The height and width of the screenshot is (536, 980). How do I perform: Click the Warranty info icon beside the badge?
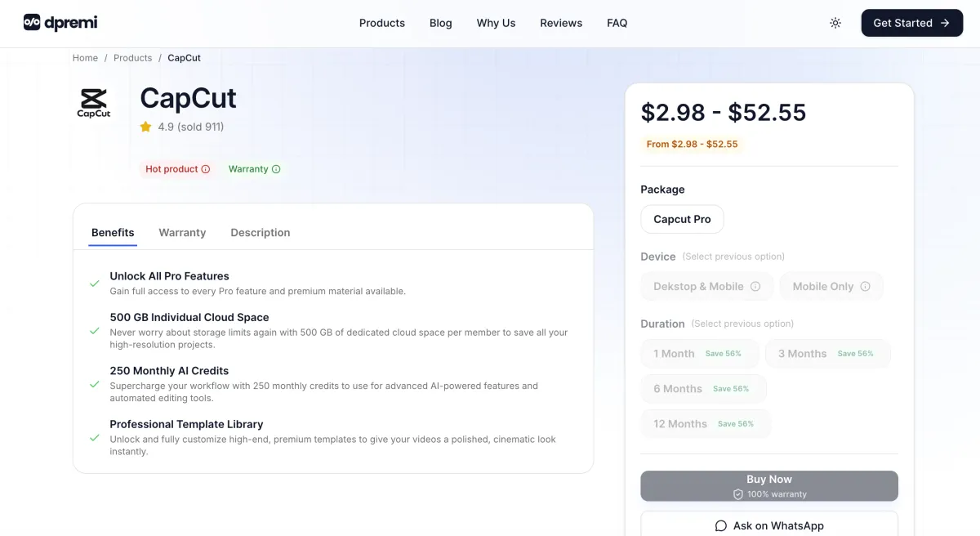click(x=276, y=168)
